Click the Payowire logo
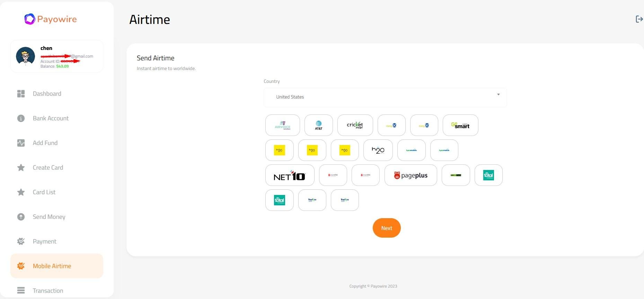Screen dimensions: 644x299 pos(51,19)
